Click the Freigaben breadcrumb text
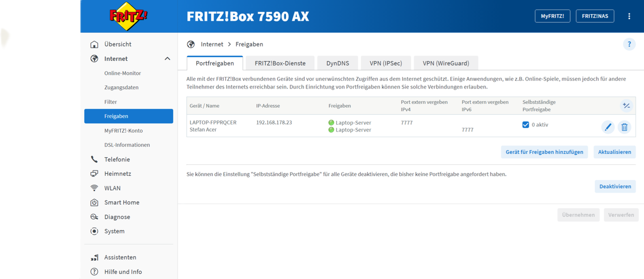Screen dimensions: 644x279 pyautogui.click(x=249, y=44)
